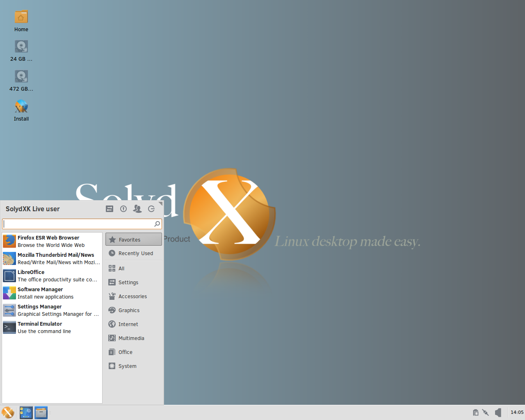The height and width of the screenshot is (420, 525).
Task: Show All applications category
Action: [134, 269]
